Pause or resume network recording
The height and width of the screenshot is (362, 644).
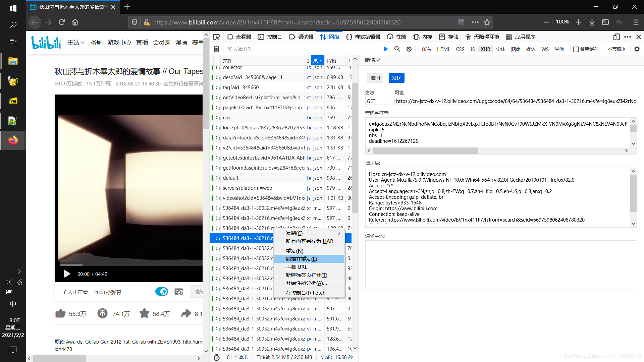coord(386,49)
